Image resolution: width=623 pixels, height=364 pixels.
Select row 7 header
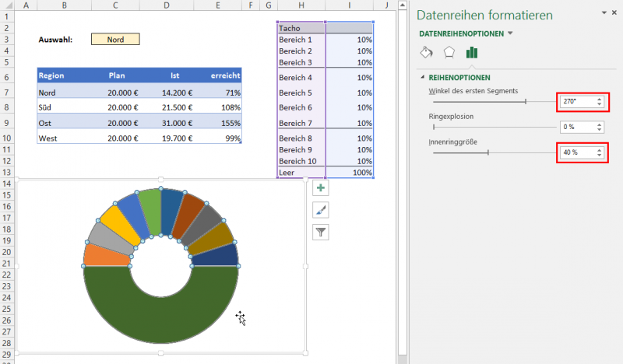tap(7, 92)
